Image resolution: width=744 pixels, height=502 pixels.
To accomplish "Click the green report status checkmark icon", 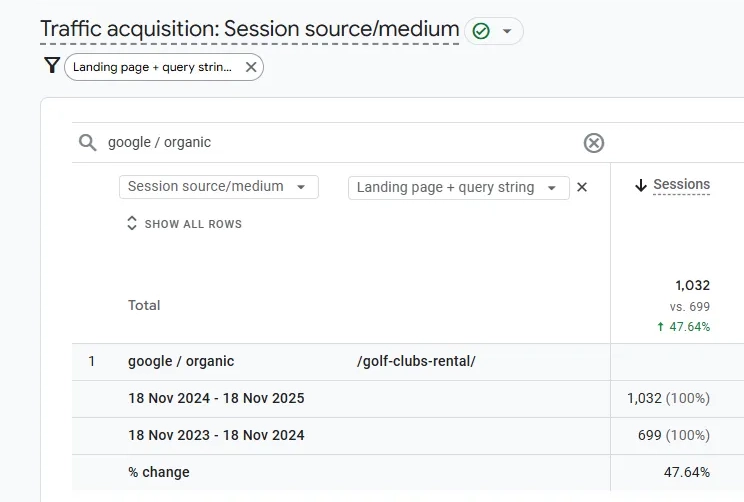I will [481, 31].
